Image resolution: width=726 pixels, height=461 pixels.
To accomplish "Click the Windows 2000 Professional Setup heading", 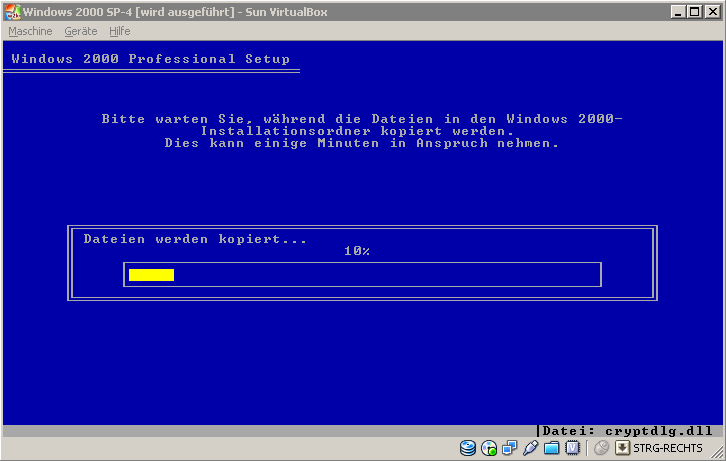I will tap(151, 59).
